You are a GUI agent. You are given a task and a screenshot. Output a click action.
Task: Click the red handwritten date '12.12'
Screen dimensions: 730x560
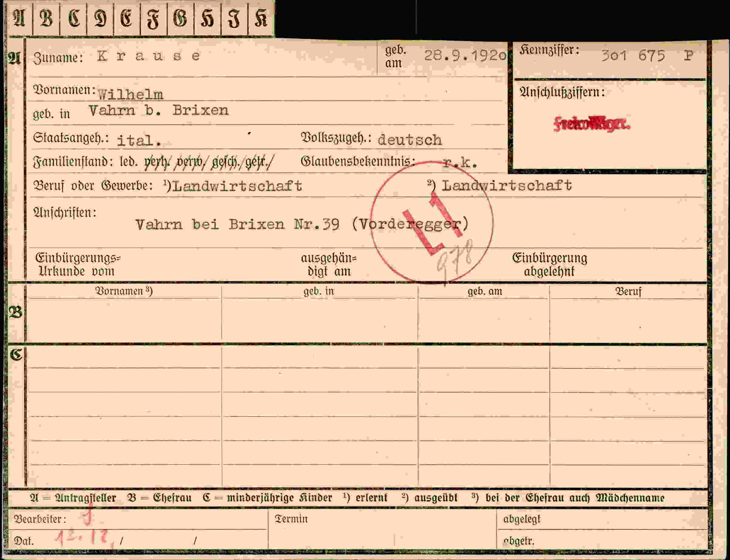(83, 539)
